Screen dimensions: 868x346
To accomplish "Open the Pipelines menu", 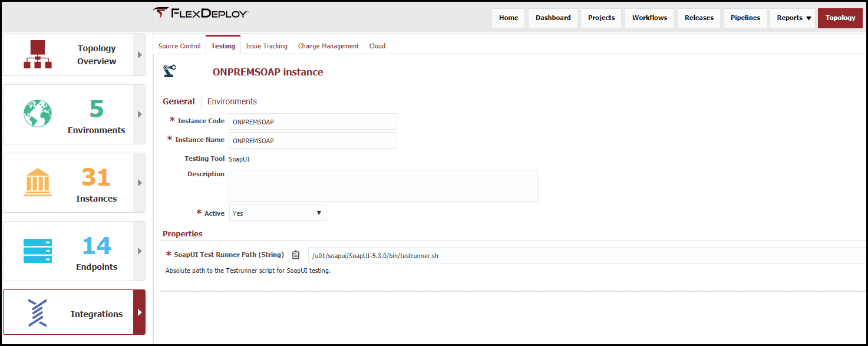I will click(745, 18).
